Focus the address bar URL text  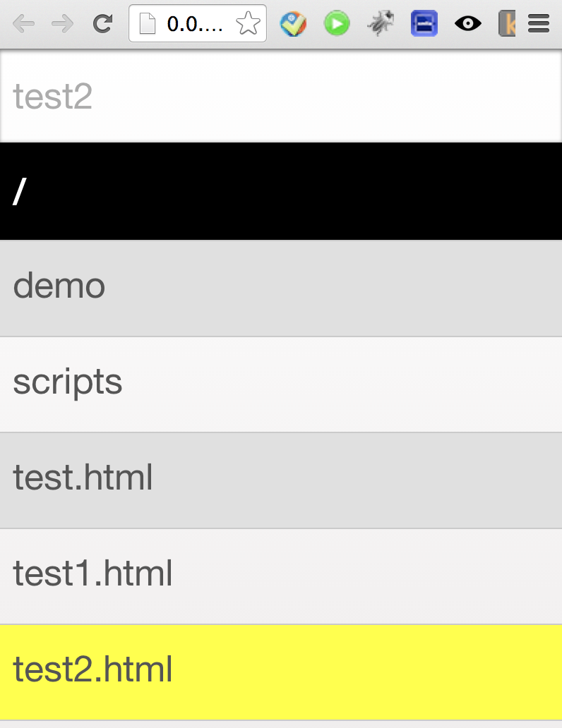[195, 24]
